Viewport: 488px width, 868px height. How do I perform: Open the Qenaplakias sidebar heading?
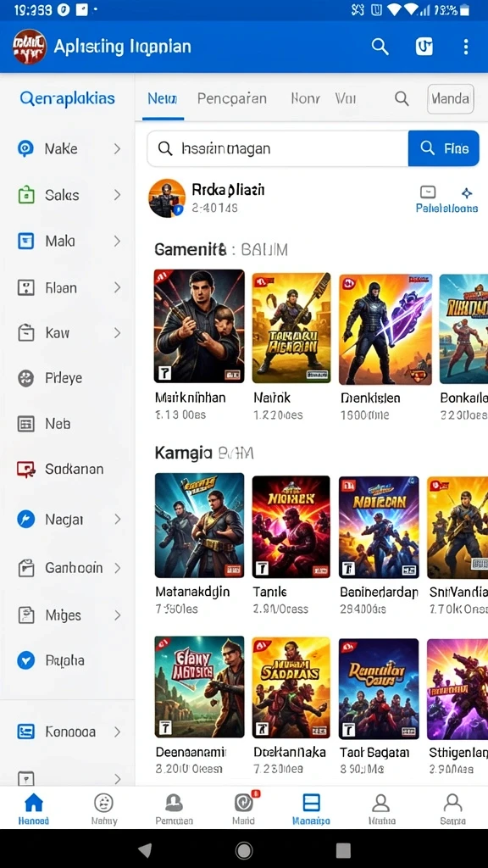pyautogui.click(x=68, y=99)
